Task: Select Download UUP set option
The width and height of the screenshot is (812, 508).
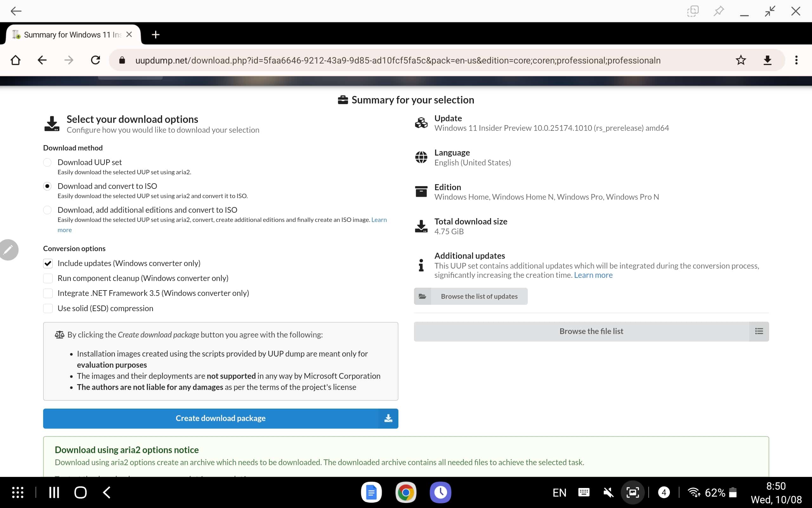Action: coord(47,162)
